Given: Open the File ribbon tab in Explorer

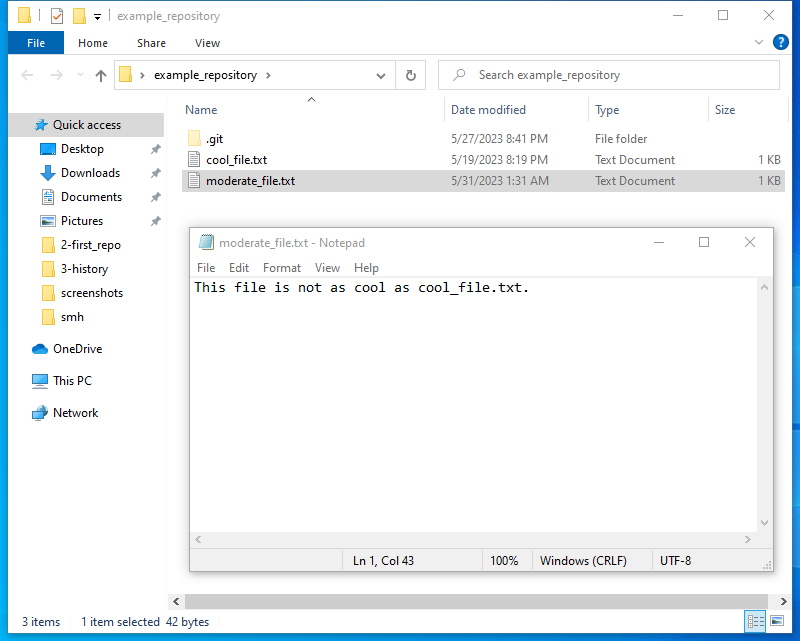Looking at the screenshot, I should click(36, 43).
